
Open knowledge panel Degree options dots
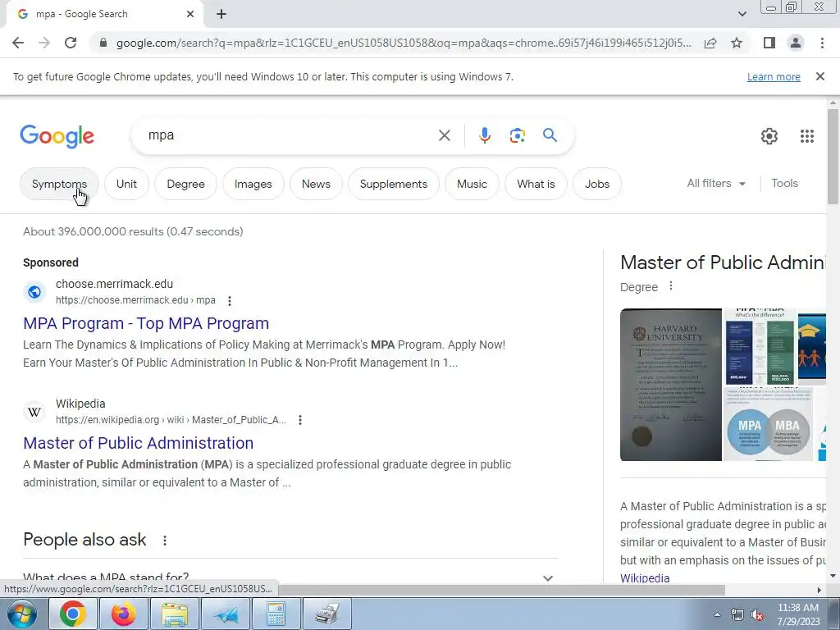pos(670,286)
